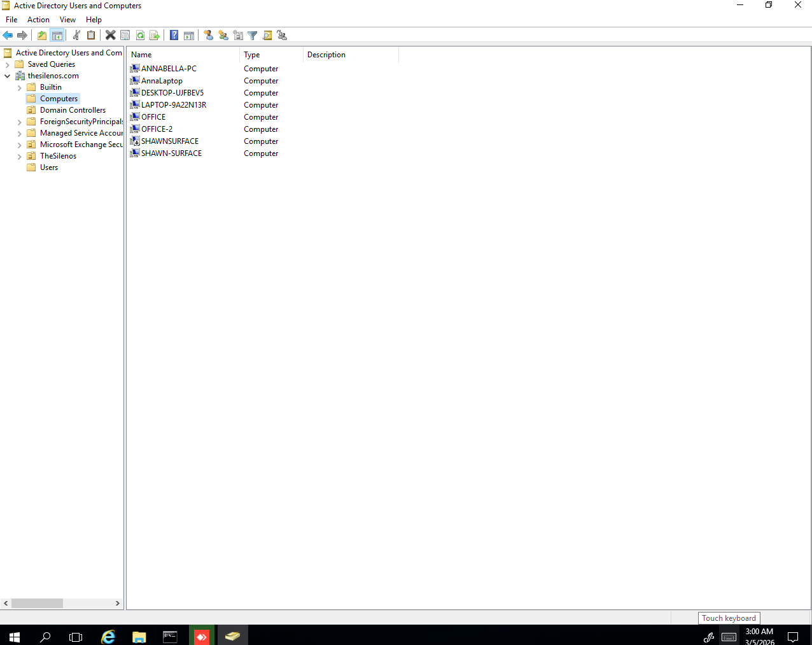Viewport: 812px width, 645px height.
Task: Open Properties via toolbar icon
Action: tap(125, 35)
